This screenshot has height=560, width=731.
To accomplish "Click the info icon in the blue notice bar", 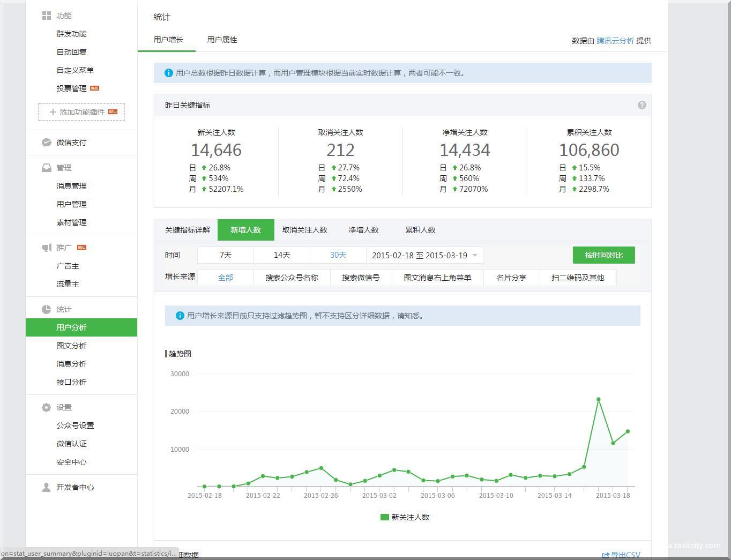I will [168, 73].
